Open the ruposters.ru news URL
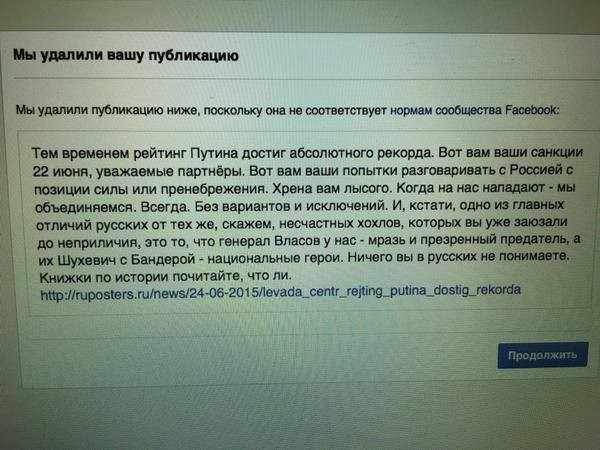Viewport: 600px width, 450px height. click(281, 290)
